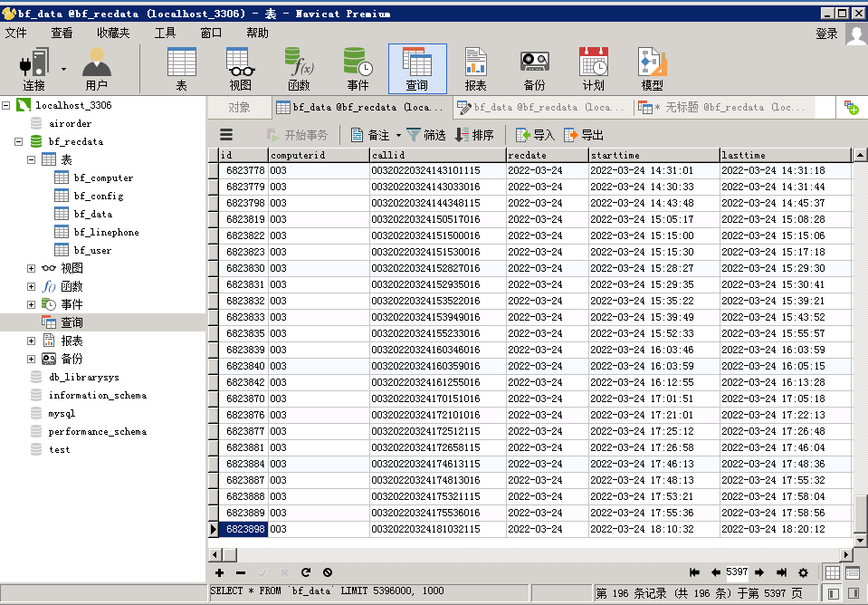The height and width of the screenshot is (605, 868).
Task: Expand the 事件 events node
Action: (31, 304)
